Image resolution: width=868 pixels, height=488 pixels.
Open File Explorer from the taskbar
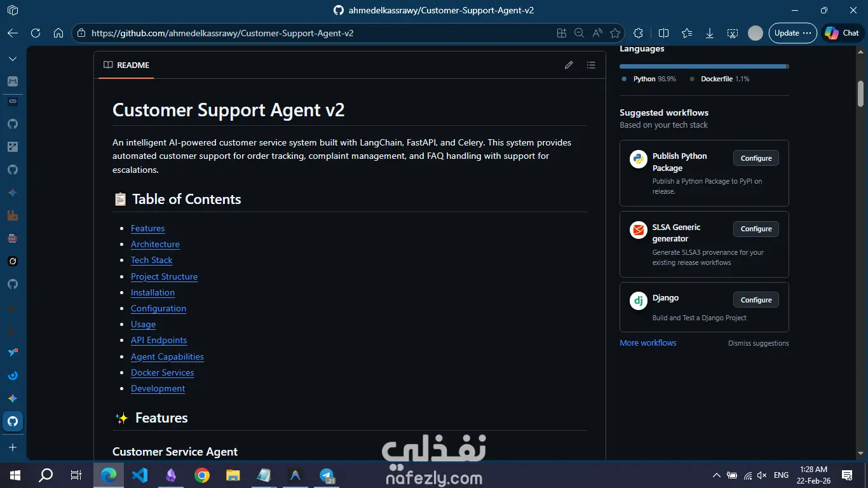[x=233, y=475]
